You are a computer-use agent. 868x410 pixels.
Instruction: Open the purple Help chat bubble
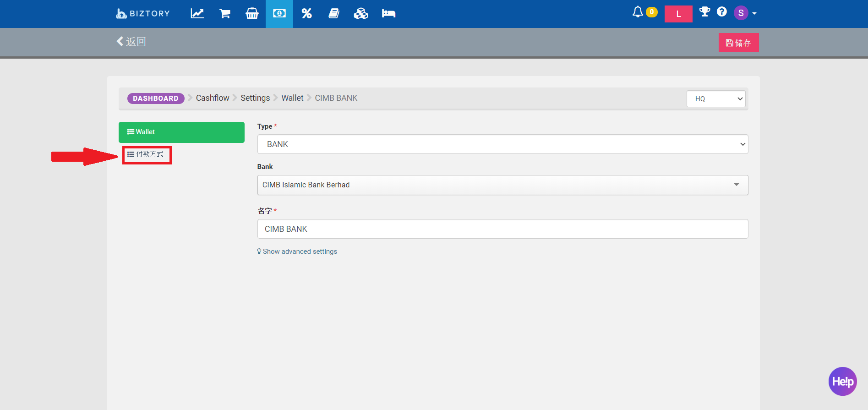(842, 381)
